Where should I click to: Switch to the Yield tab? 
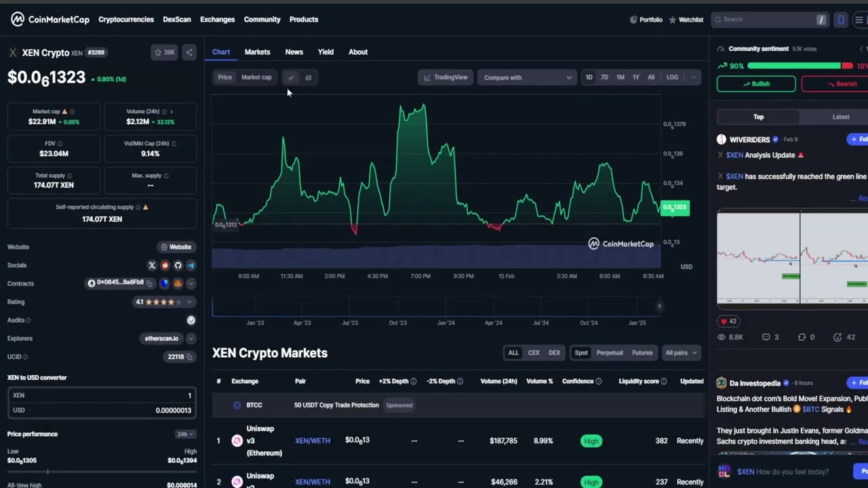pyautogui.click(x=325, y=52)
